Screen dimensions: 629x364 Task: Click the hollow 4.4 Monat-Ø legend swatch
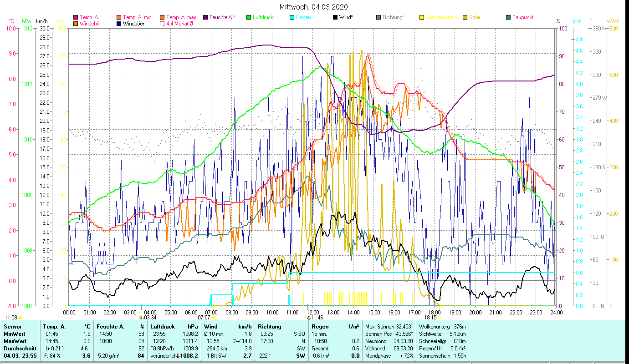(161, 23)
